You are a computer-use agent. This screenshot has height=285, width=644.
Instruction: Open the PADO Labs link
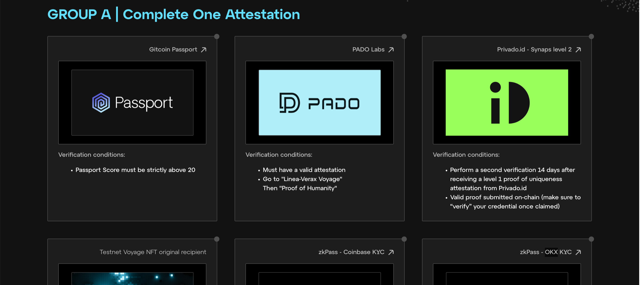[x=368, y=50]
